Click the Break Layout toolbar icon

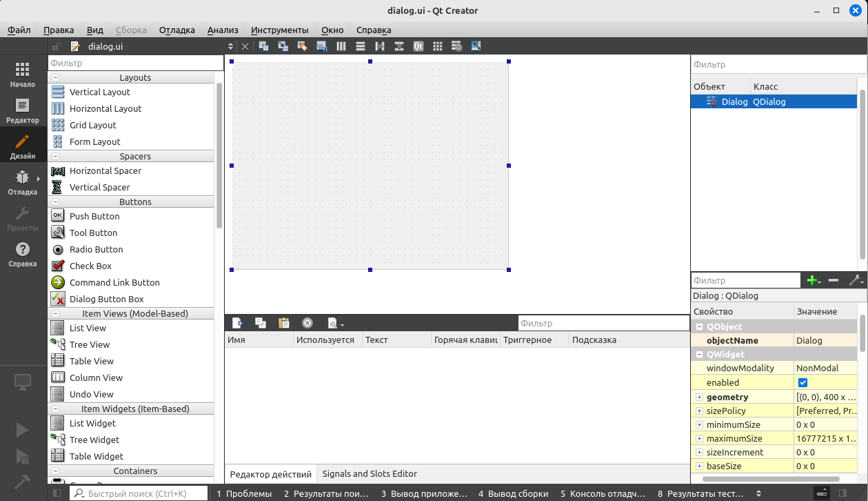(x=456, y=46)
